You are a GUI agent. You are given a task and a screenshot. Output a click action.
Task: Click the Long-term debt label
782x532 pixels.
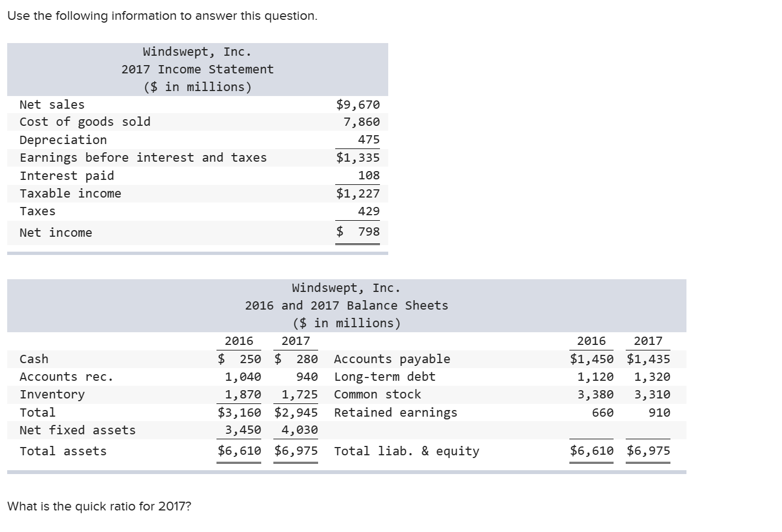tap(385, 377)
